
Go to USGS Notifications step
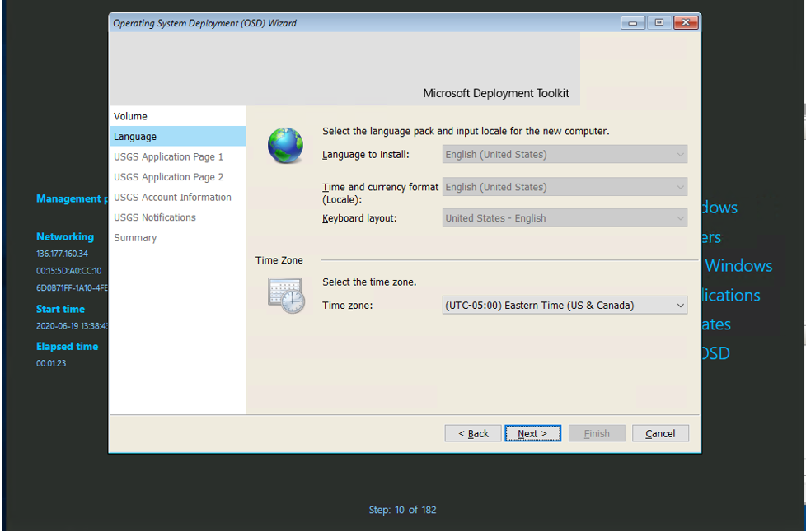click(x=178, y=217)
